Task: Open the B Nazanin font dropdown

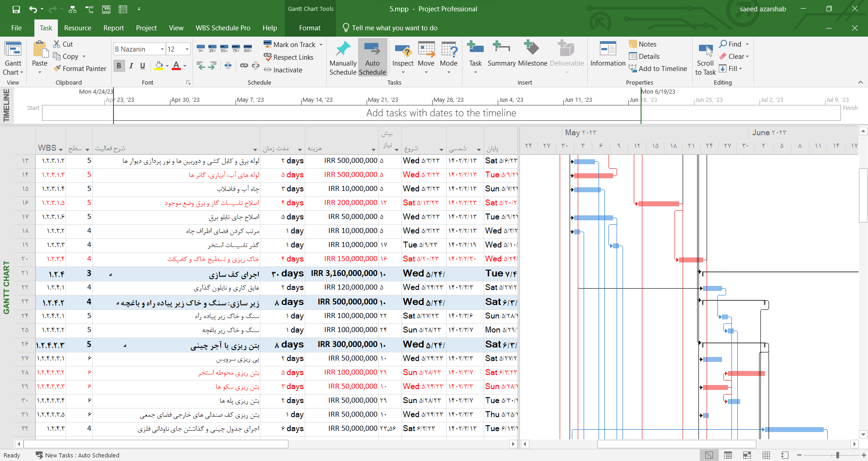Action: point(162,49)
